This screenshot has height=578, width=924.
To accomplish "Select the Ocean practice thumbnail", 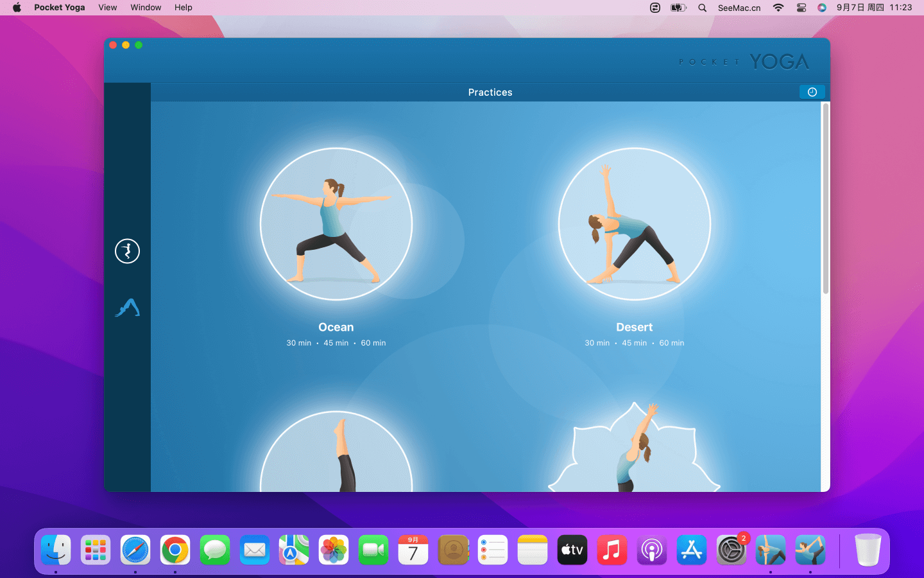I will 336,224.
